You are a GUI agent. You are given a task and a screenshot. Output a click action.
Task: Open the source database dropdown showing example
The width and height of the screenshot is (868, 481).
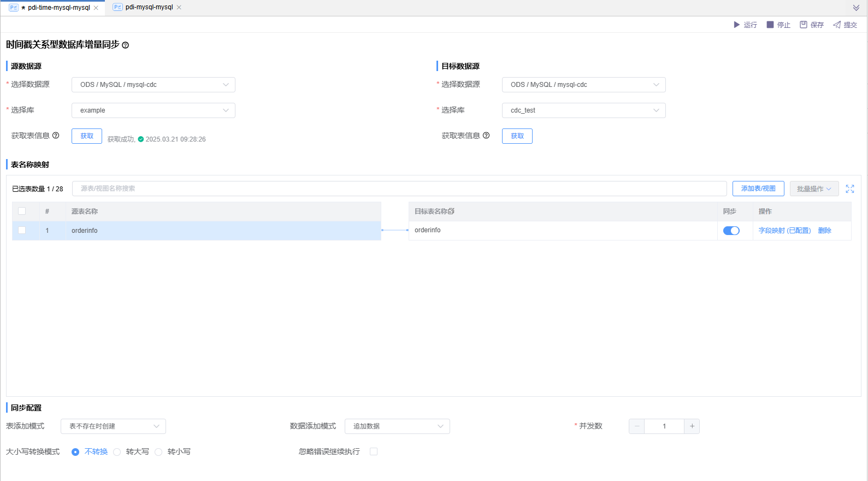coord(153,110)
